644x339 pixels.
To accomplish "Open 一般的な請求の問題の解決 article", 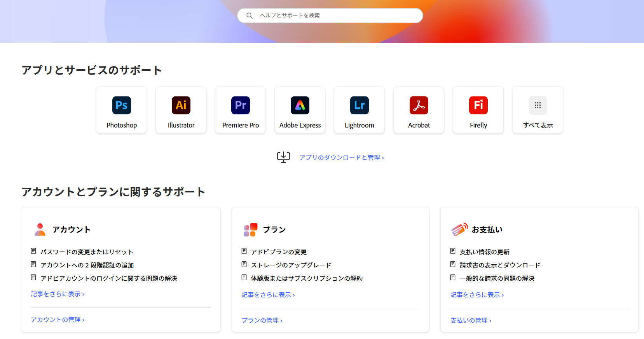I will pyautogui.click(x=497, y=278).
